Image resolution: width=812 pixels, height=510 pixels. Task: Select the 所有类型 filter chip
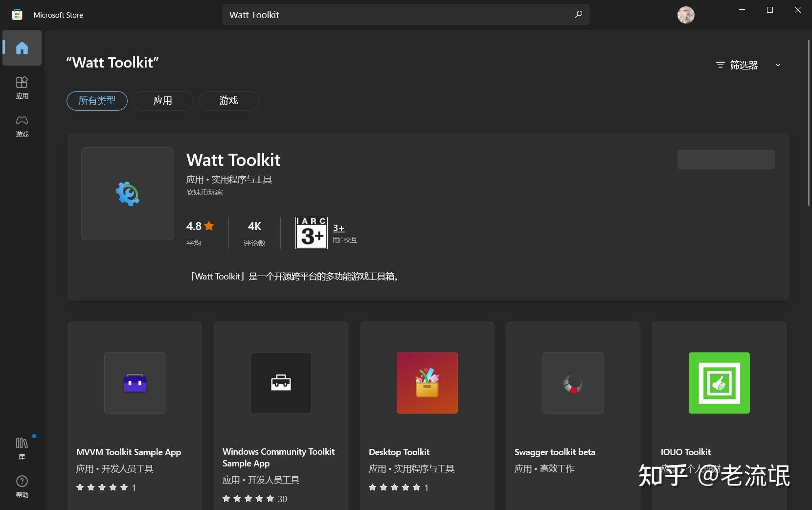(97, 101)
